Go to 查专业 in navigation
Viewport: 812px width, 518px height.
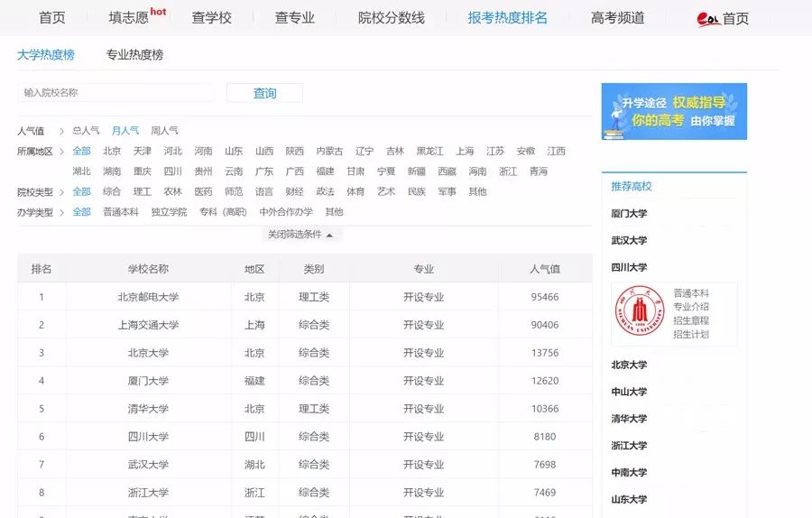point(295,18)
